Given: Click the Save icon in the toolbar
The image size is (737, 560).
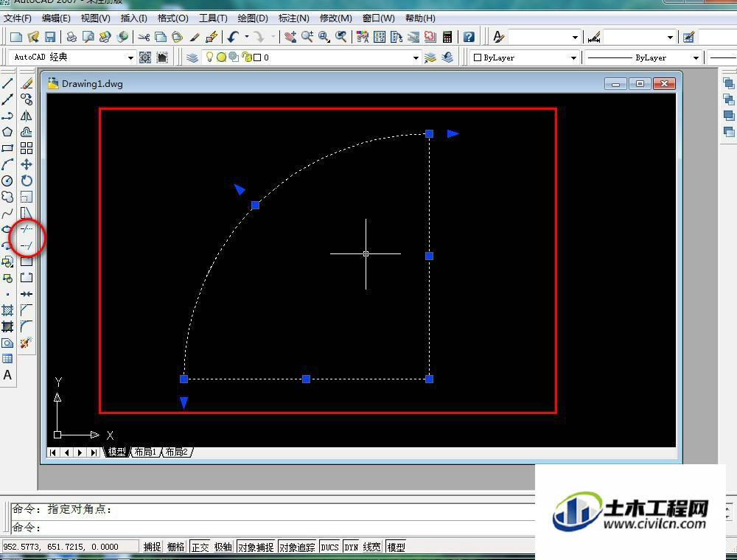Looking at the screenshot, I should 50,37.
